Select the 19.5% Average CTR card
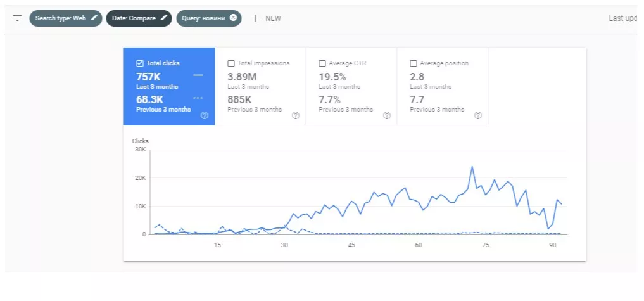 tap(351, 86)
